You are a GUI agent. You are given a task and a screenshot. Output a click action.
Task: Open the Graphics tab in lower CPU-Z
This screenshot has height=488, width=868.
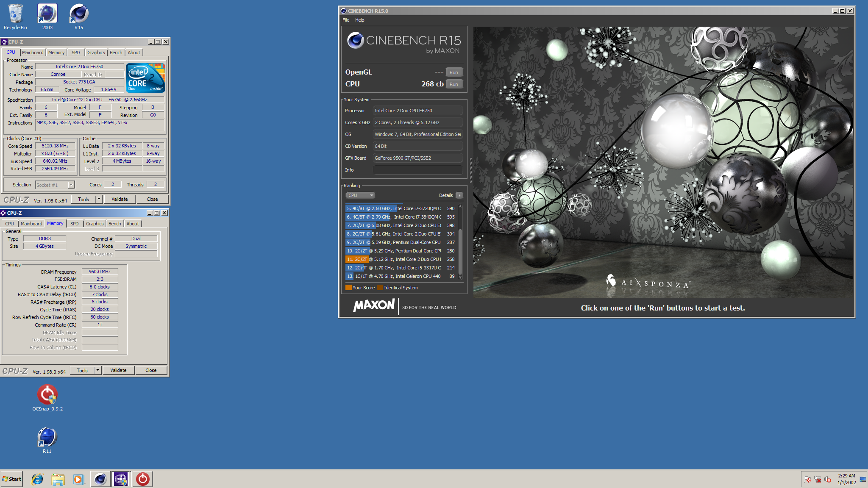click(x=95, y=224)
